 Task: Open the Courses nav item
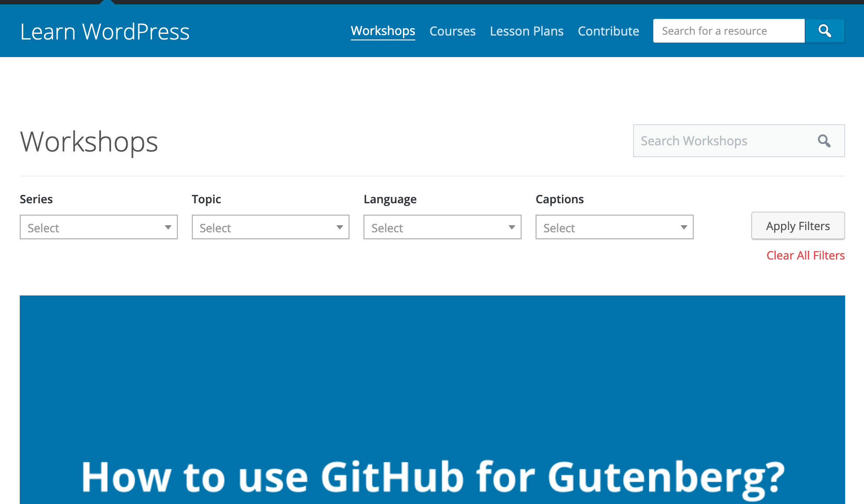click(x=453, y=31)
